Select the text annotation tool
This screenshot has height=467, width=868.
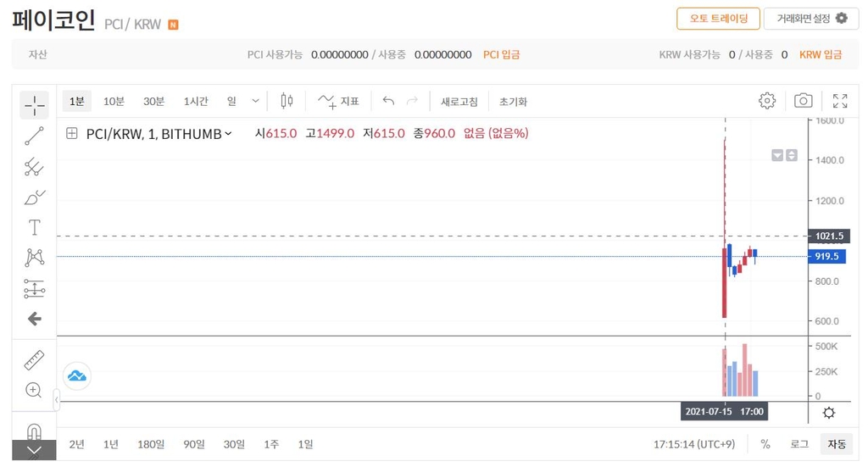pos(34,227)
